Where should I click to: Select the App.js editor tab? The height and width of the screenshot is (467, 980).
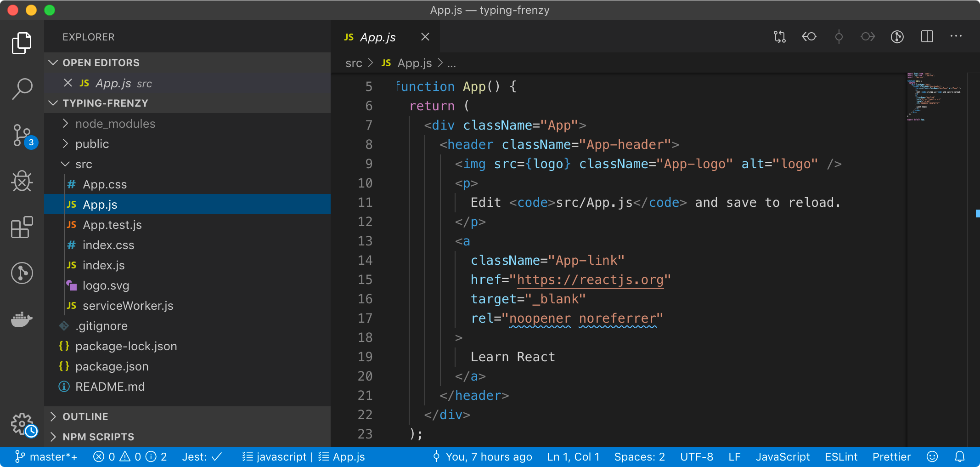pyautogui.click(x=385, y=37)
